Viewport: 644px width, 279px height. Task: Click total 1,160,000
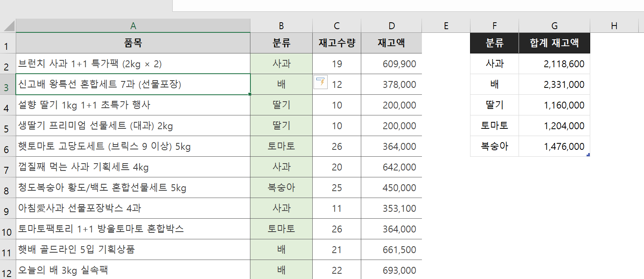click(x=554, y=105)
